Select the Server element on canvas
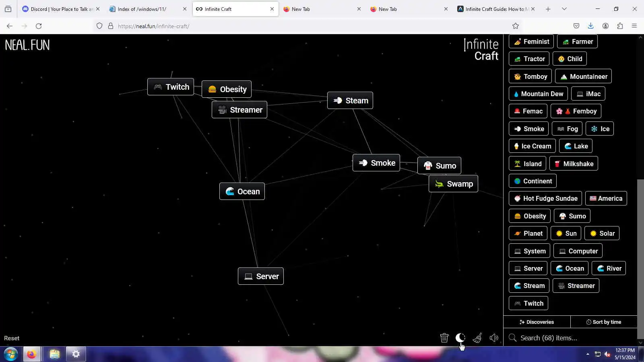Image resolution: width=644 pixels, height=362 pixels. pyautogui.click(x=261, y=276)
